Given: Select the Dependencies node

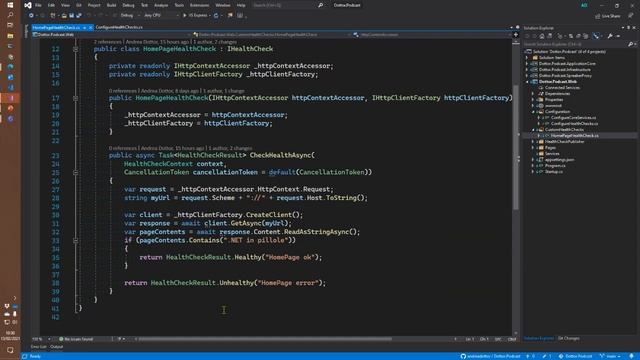Looking at the screenshot, I should point(557,93).
